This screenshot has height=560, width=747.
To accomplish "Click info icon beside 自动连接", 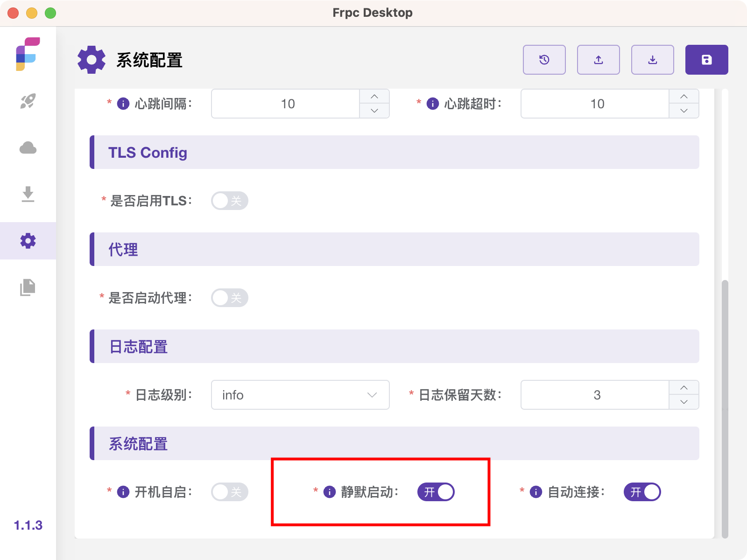I will [x=536, y=492].
